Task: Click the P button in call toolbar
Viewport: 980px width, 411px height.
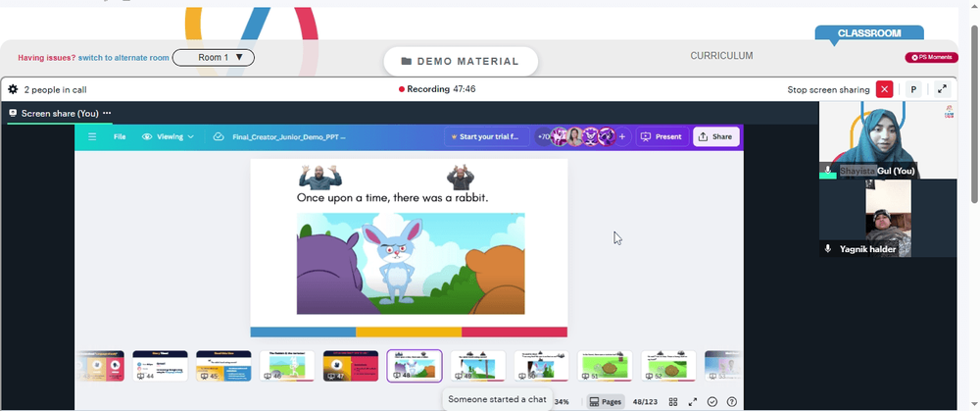Action: 913,89
